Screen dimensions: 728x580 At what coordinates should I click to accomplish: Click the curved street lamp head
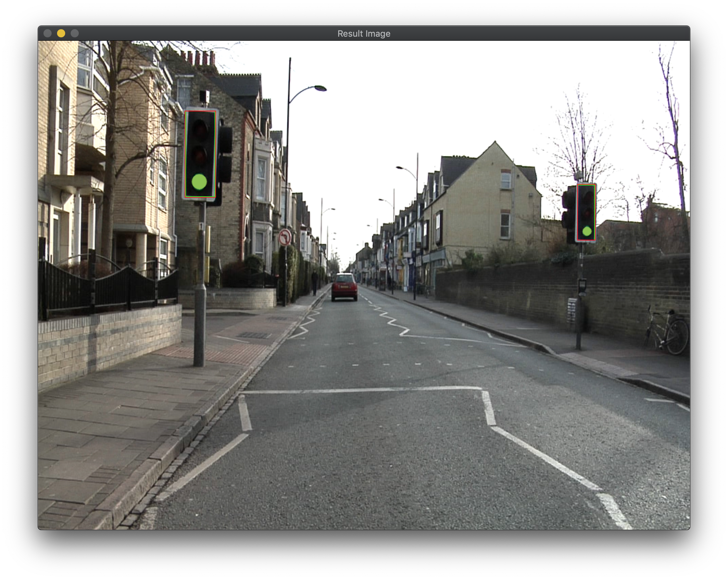(x=320, y=89)
